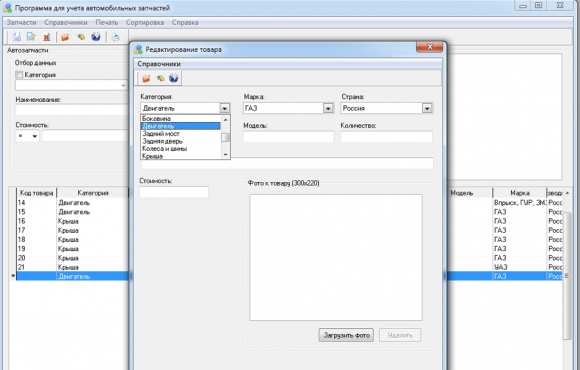Click the car brands icon in main toolbar
This screenshot has height=370, width=580.
pos(81,37)
